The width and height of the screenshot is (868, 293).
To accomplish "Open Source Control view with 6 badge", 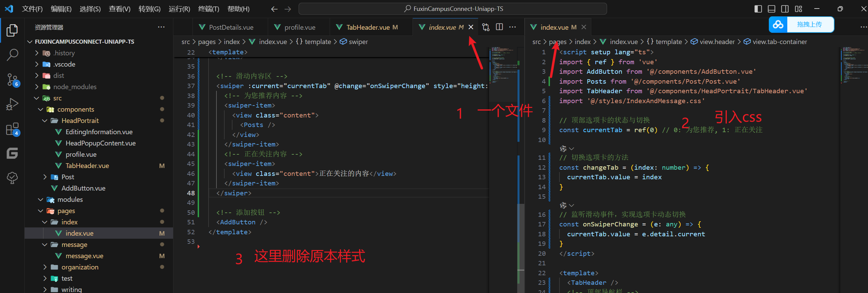I will (12, 80).
